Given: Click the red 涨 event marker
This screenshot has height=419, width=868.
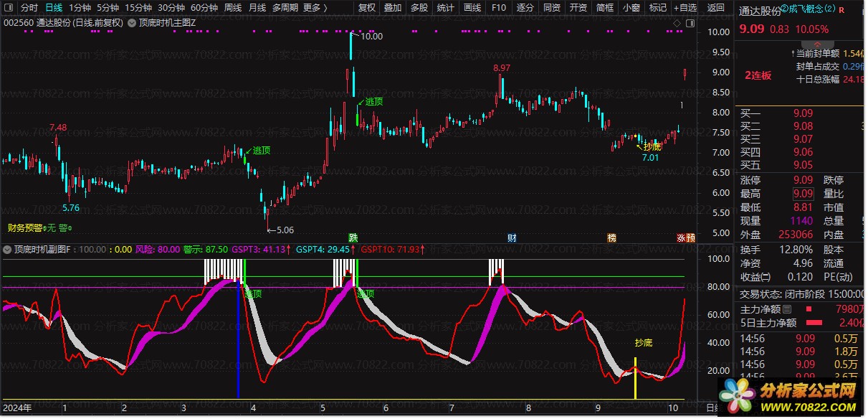Looking at the screenshot, I should coord(681,237).
